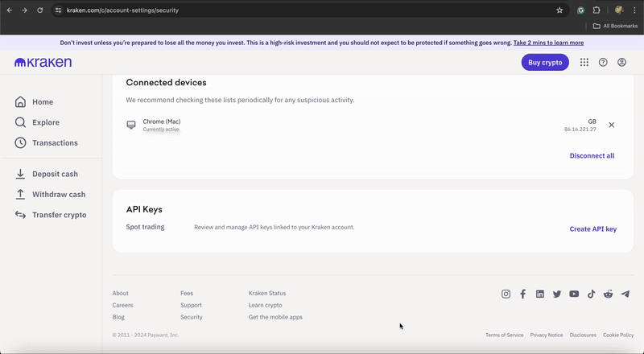Image resolution: width=644 pixels, height=354 pixels.
Task: Open the All Bookmarks folder
Action: coord(615,26)
